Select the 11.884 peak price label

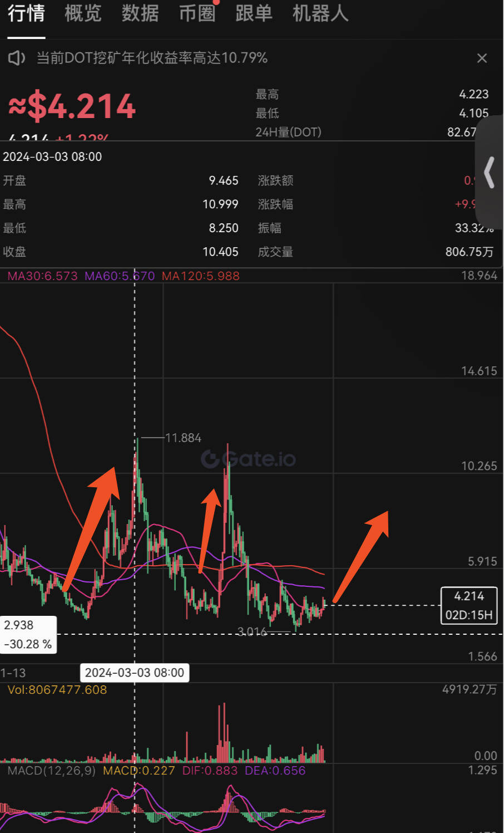(184, 438)
